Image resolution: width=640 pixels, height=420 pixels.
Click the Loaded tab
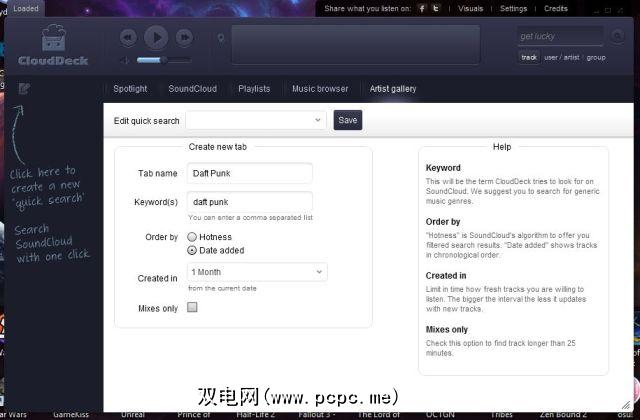point(26,9)
